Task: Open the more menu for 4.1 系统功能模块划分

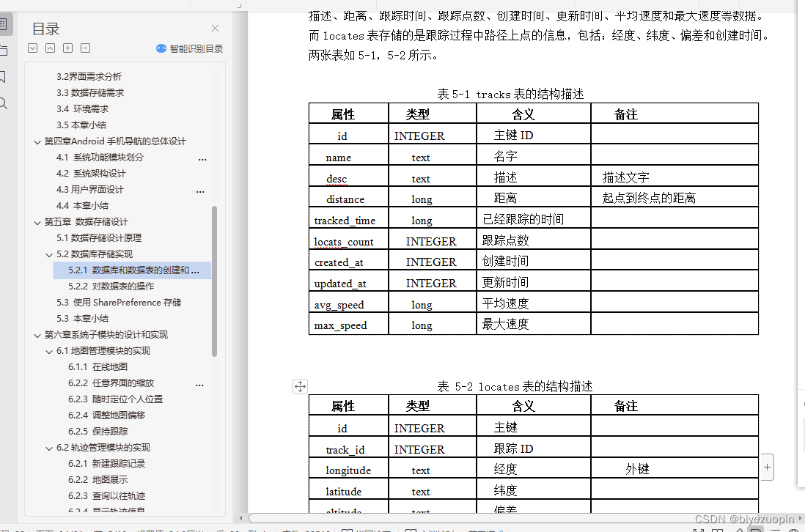Action: click(202, 159)
